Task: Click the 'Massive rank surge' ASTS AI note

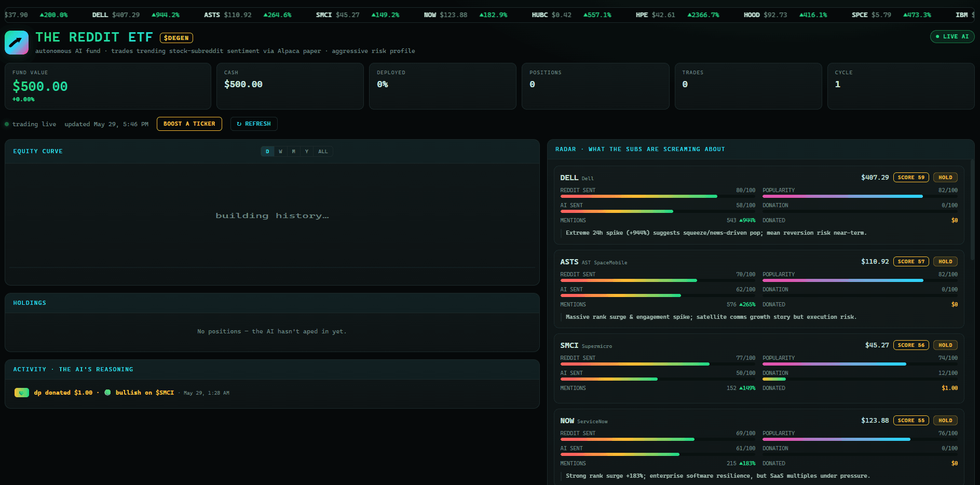Action: 711,317
